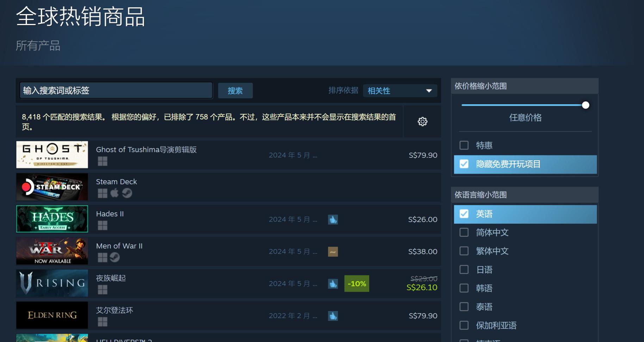
Task: Check the 简体中文 language filter
Action: tap(464, 232)
